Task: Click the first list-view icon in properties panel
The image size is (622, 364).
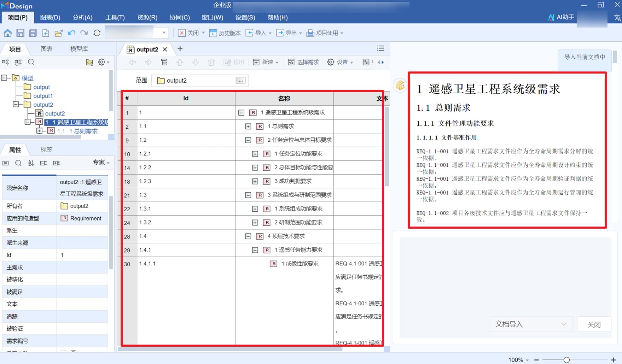Action: tap(6, 163)
